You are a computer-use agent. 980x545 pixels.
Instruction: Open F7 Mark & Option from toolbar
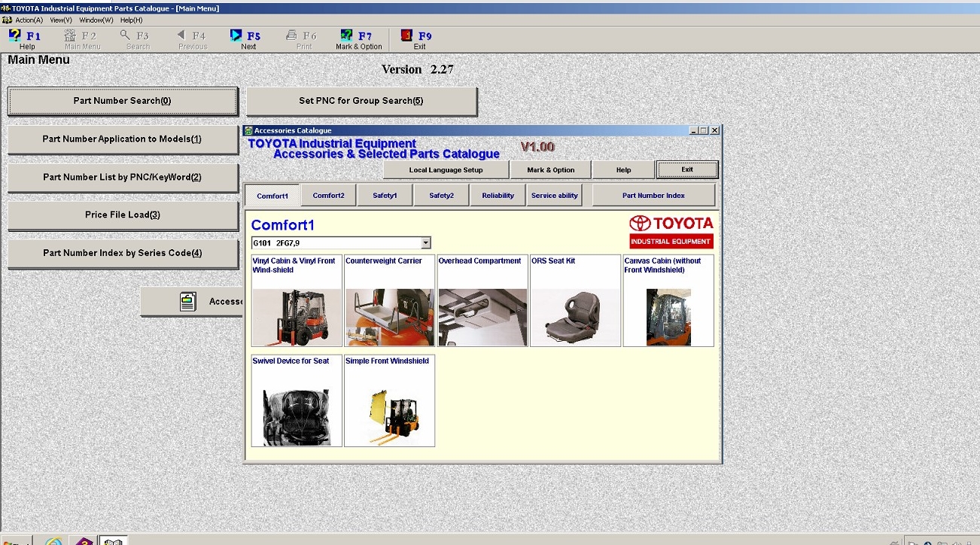[358, 40]
